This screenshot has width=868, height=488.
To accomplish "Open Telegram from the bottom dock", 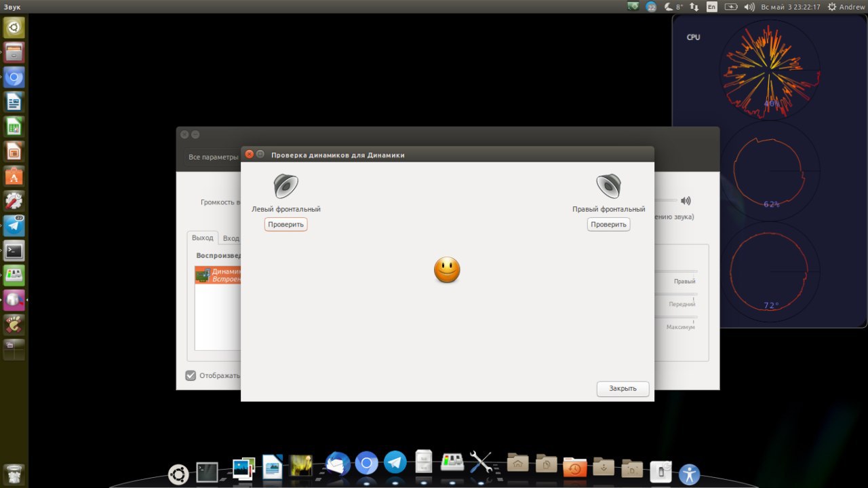I will click(395, 462).
